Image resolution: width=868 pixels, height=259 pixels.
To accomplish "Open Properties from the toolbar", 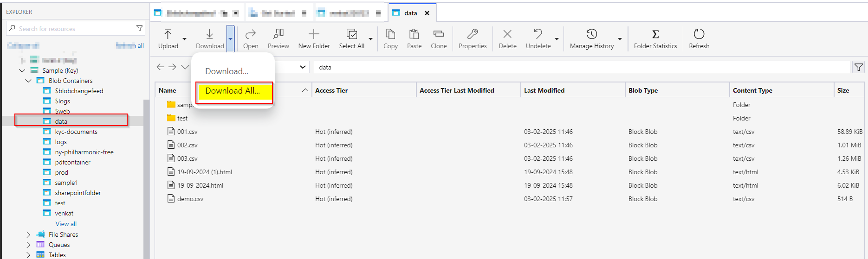I will pos(473,38).
